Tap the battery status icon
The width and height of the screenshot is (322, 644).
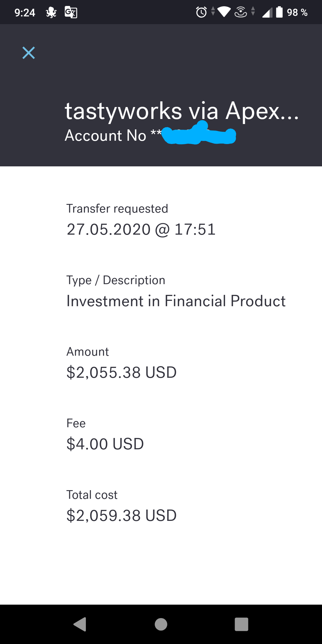pyautogui.click(x=279, y=12)
